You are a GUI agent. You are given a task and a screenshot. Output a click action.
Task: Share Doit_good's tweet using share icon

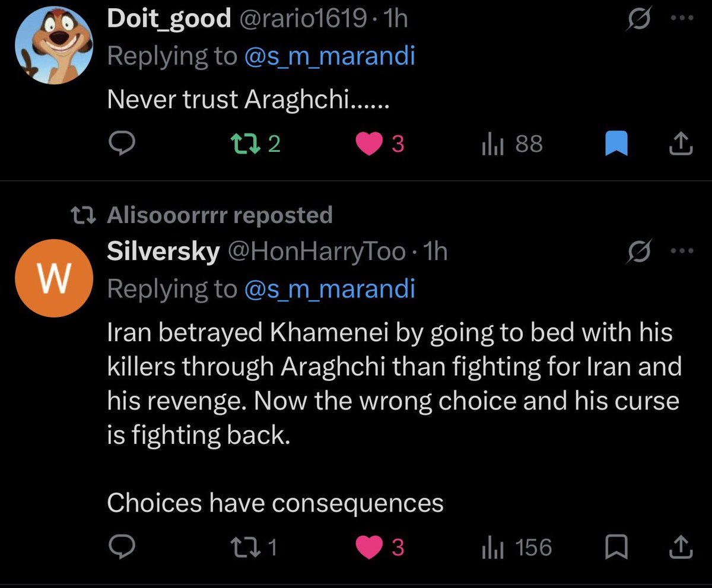click(x=681, y=144)
